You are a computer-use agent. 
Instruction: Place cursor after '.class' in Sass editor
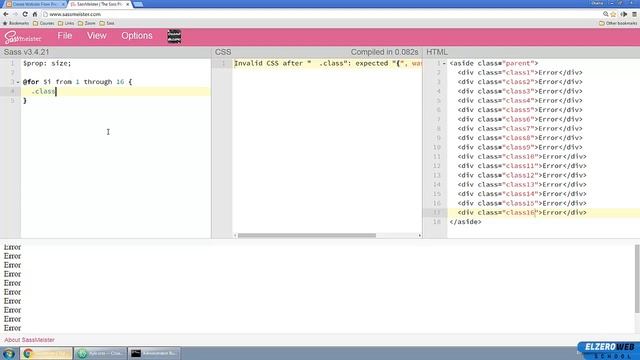coord(56,91)
